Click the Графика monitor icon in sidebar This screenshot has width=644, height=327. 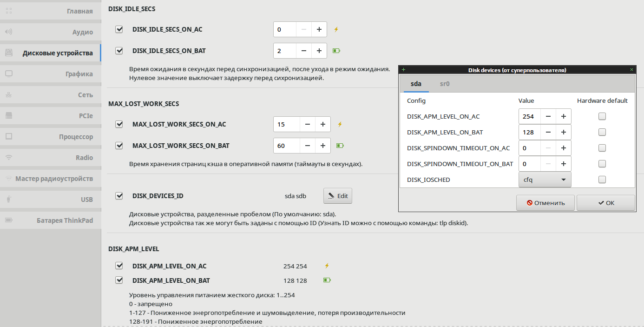point(9,74)
